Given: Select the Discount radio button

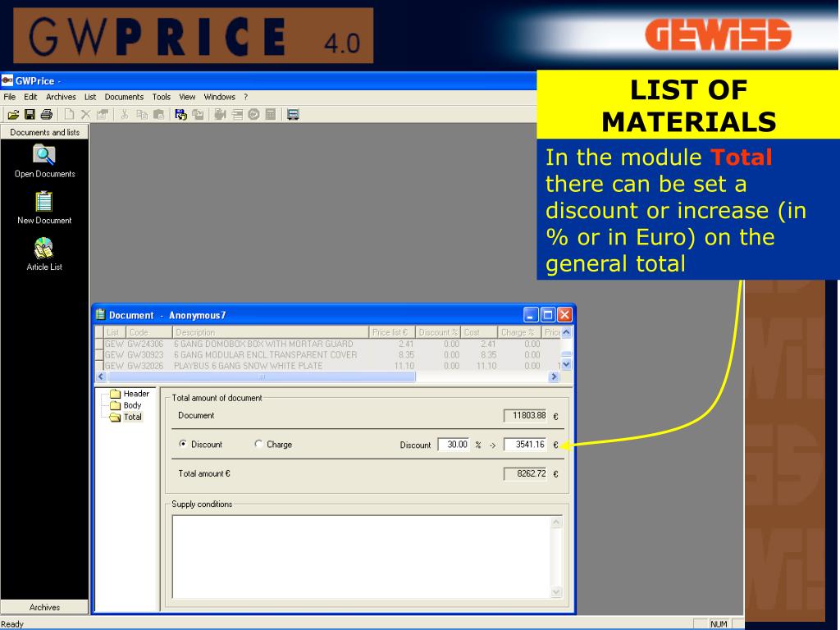Looking at the screenshot, I should pyautogui.click(x=183, y=444).
